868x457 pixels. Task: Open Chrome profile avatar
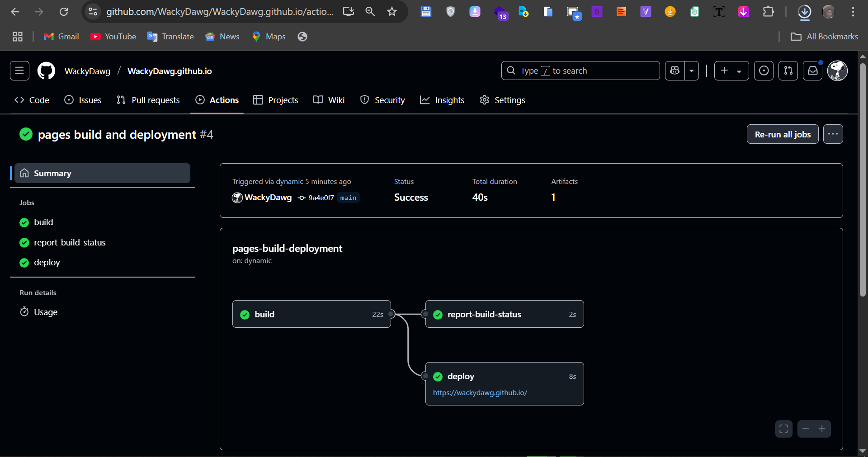[x=829, y=12]
